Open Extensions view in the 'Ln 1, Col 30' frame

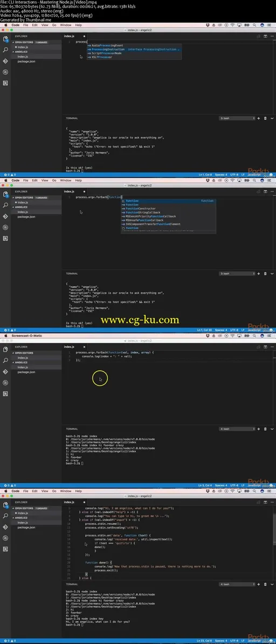point(5,238)
